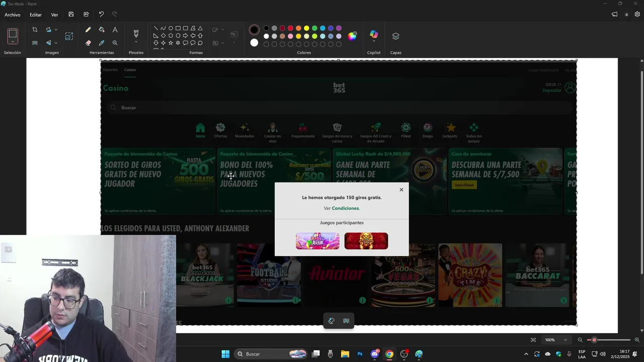The width and height of the screenshot is (644, 362).
Task: Click the zoom out minus icon
Action: point(580,340)
